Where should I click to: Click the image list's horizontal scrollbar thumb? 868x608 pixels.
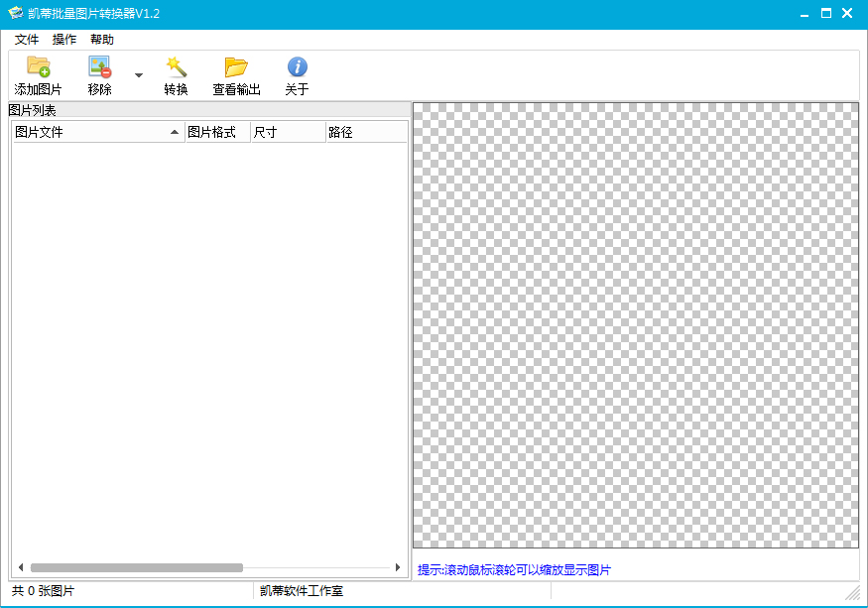(x=137, y=567)
